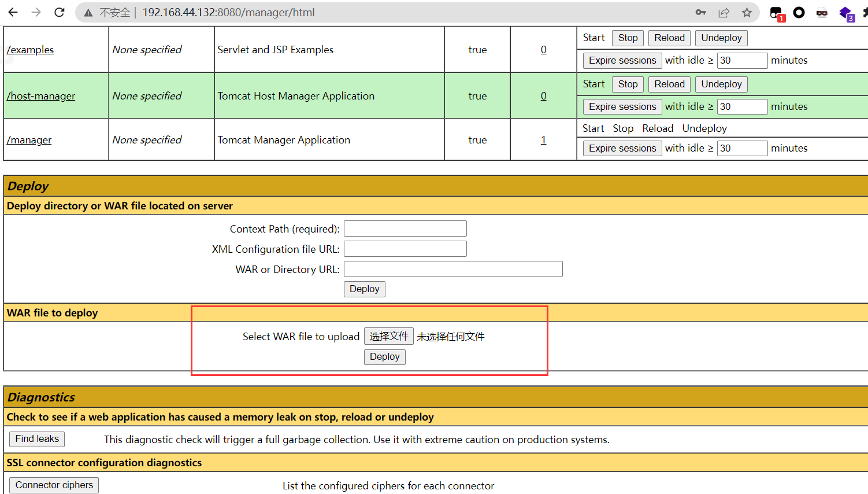Edit idle minutes field for /manager
Image resolution: width=868 pixels, height=494 pixels.
742,148
